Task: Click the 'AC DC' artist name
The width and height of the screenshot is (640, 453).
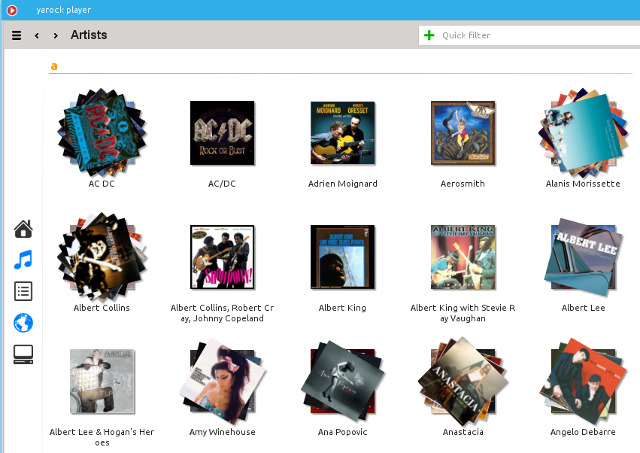Action: coord(102,184)
